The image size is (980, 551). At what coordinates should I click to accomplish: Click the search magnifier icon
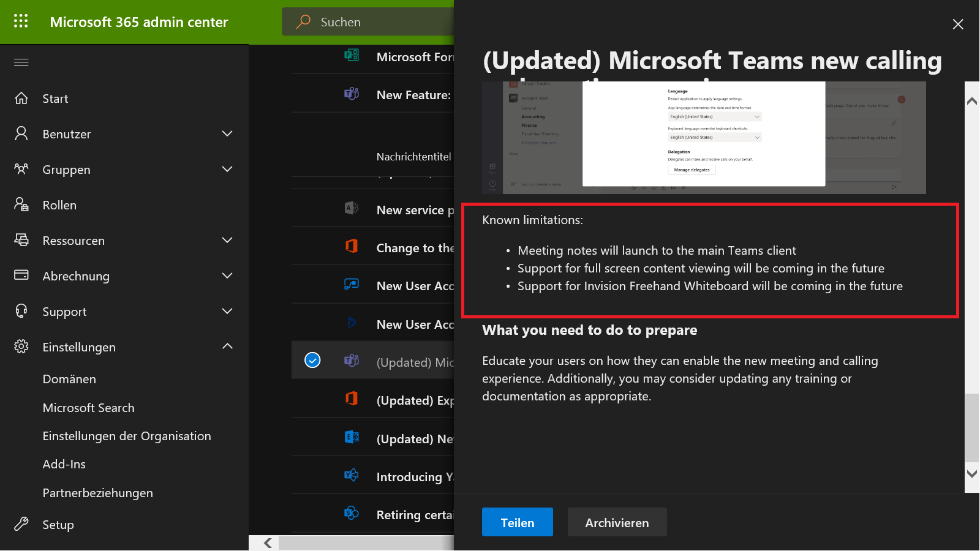point(303,21)
